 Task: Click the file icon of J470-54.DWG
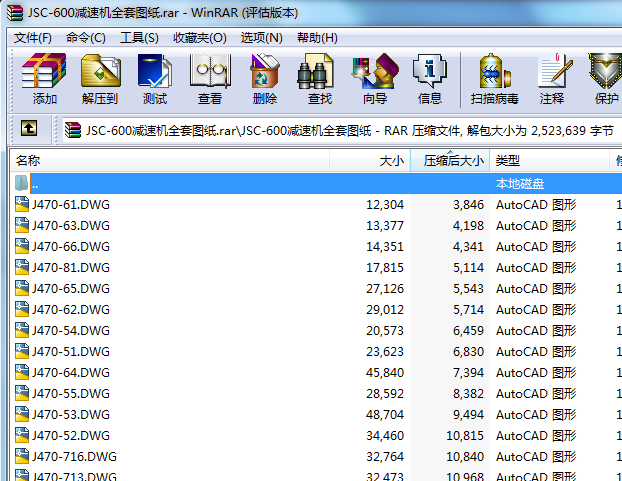21,330
